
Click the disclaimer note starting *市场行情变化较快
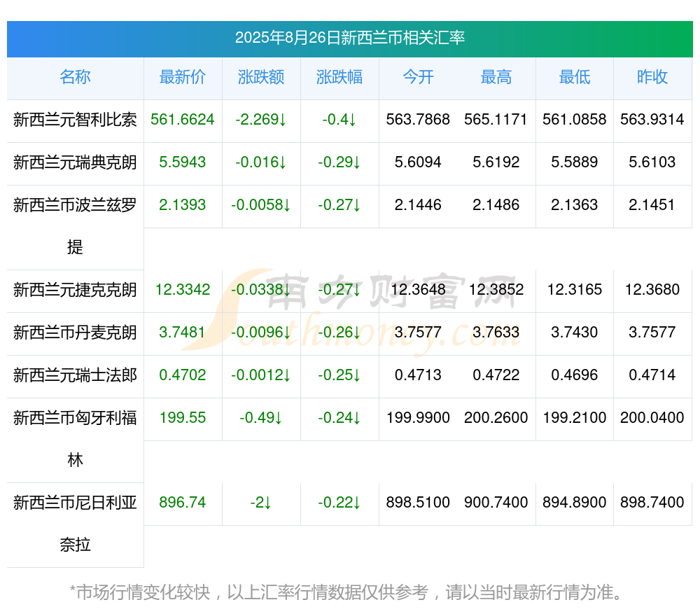click(x=346, y=592)
